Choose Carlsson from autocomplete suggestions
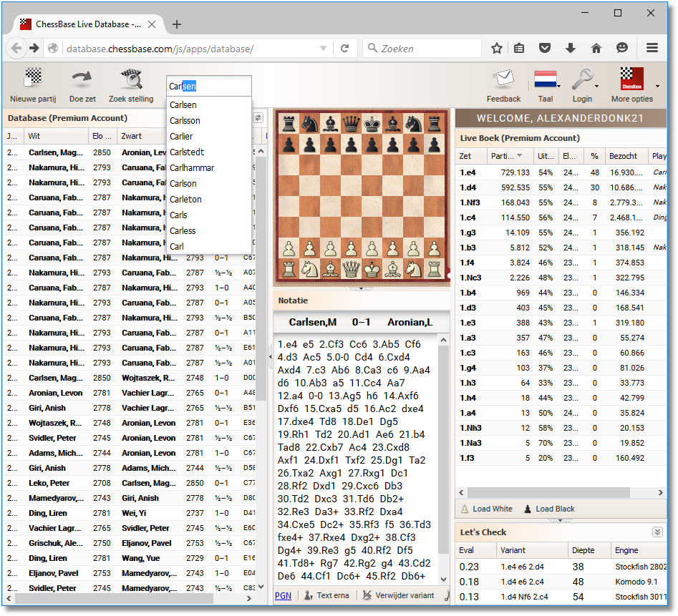 [x=185, y=121]
